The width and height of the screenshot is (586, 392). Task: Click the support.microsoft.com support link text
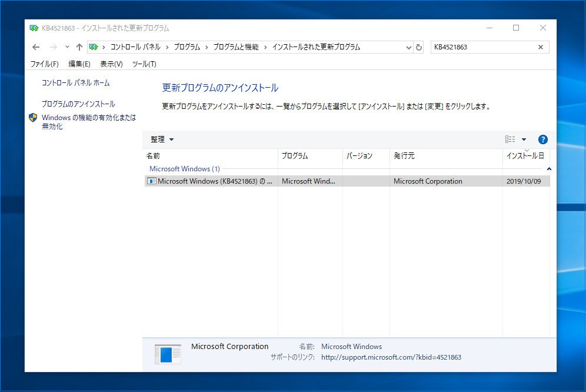click(391, 357)
